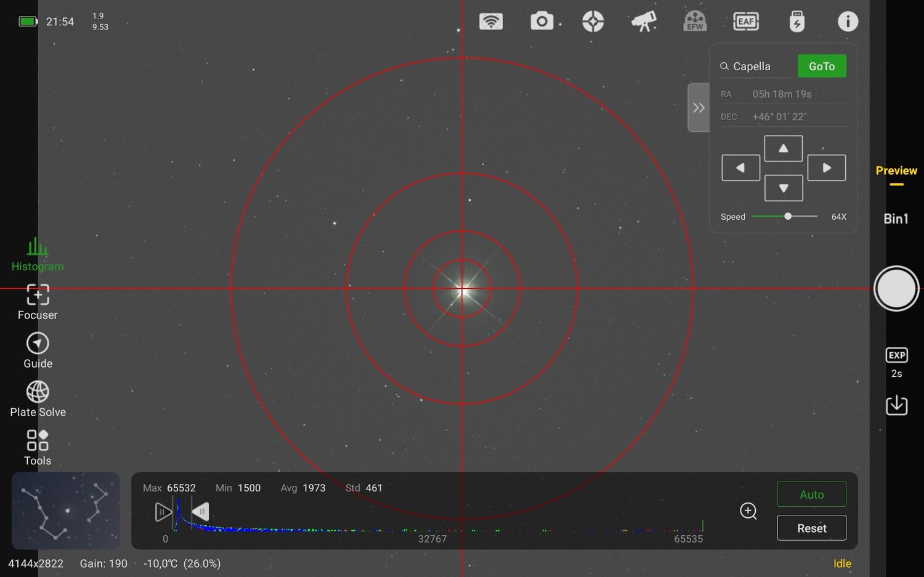Open the device info panel
This screenshot has width=924, height=577.
click(848, 21)
